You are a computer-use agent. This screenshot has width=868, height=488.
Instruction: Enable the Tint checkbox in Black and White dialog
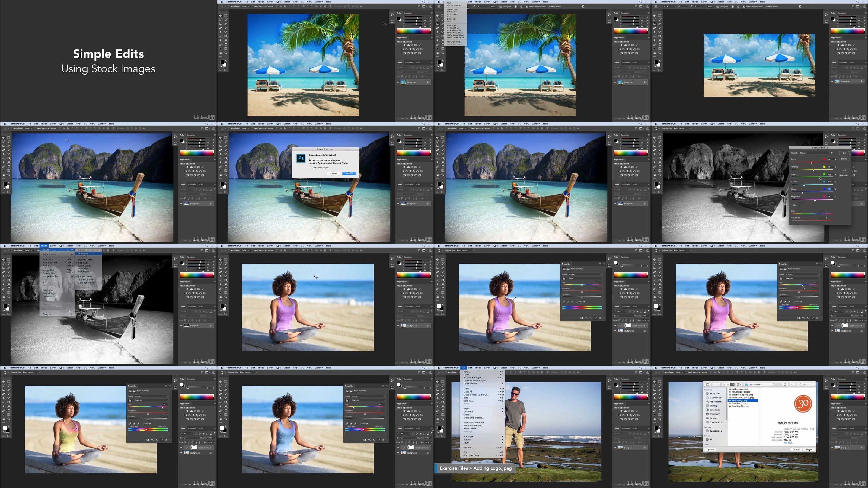(x=792, y=206)
